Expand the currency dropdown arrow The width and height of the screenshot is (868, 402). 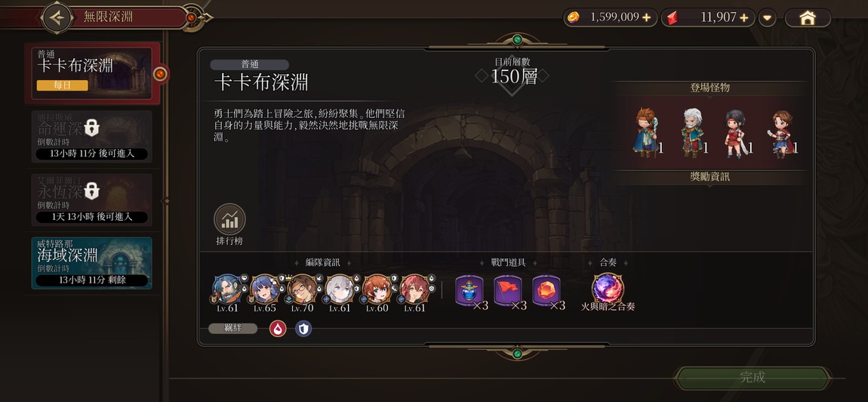click(767, 17)
